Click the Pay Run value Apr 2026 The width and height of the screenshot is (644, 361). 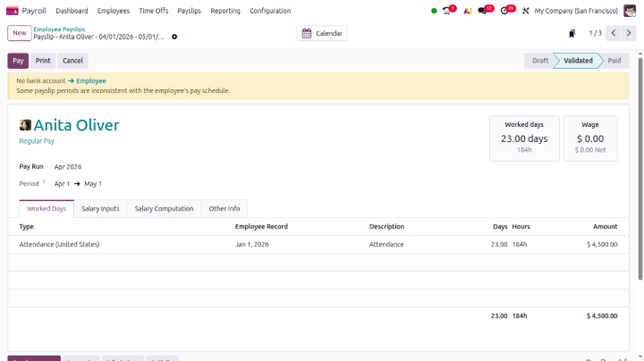(x=68, y=167)
